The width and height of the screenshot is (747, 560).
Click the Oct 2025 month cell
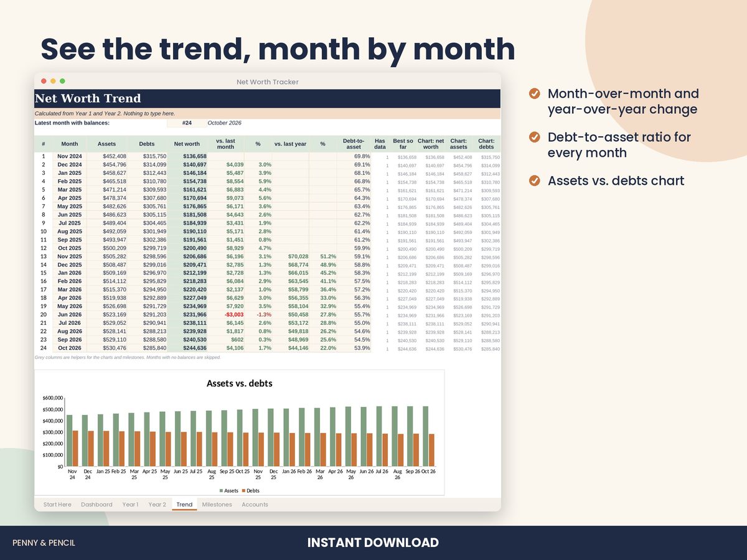pos(70,248)
